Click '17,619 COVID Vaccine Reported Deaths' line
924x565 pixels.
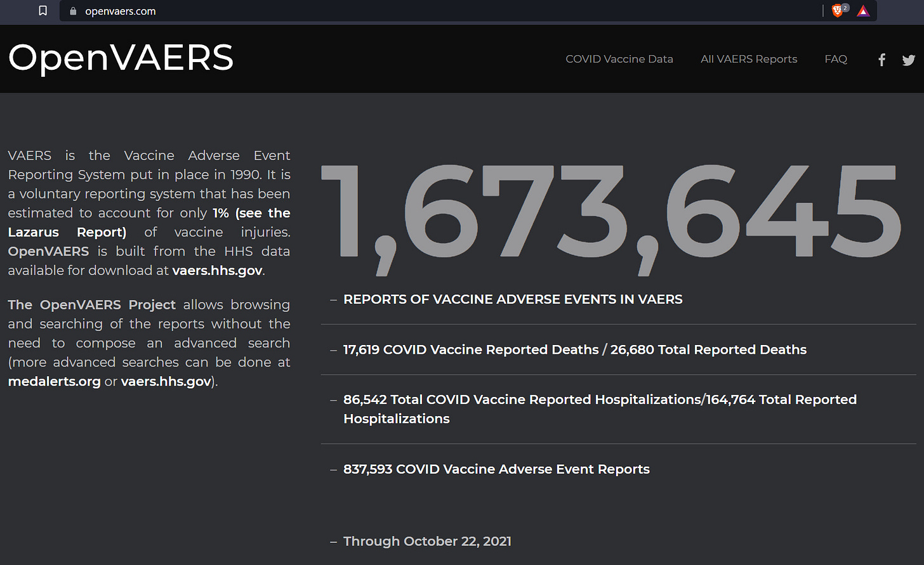575,349
